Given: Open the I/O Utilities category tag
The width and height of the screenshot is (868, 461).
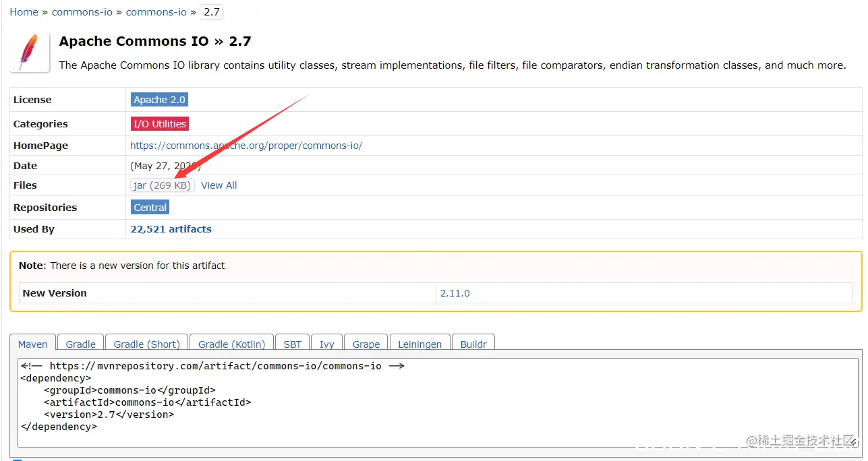Looking at the screenshot, I should coord(160,124).
